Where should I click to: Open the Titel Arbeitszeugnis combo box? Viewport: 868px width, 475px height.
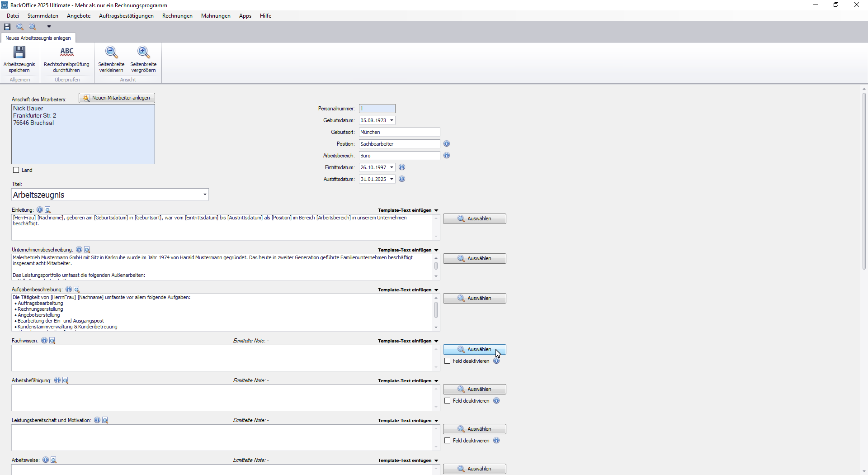tap(205, 195)
